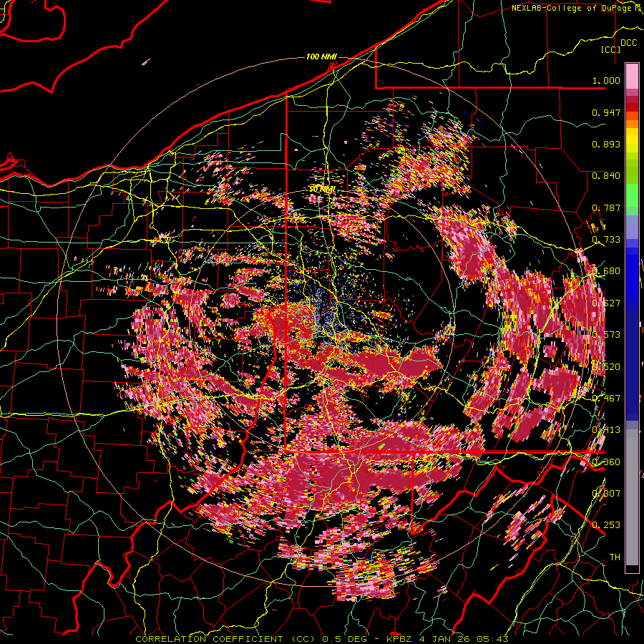Select the 0.413 color scale value

pos(606,430)
